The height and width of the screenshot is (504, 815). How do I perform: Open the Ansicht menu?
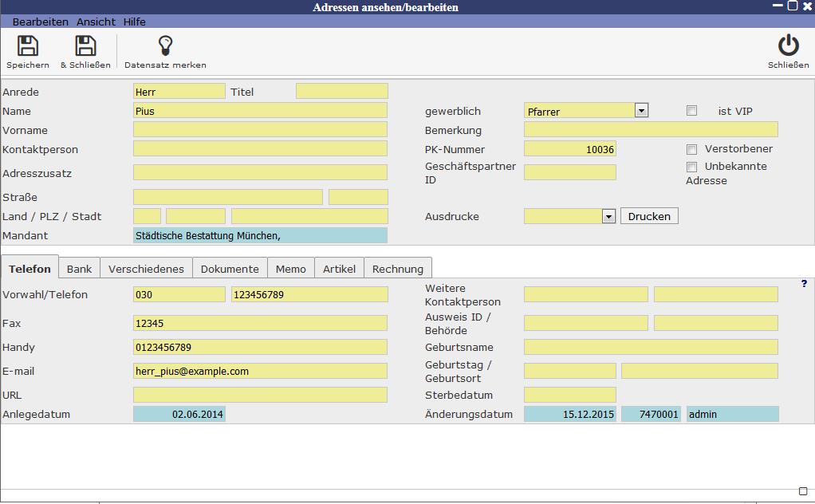point(96,22)
